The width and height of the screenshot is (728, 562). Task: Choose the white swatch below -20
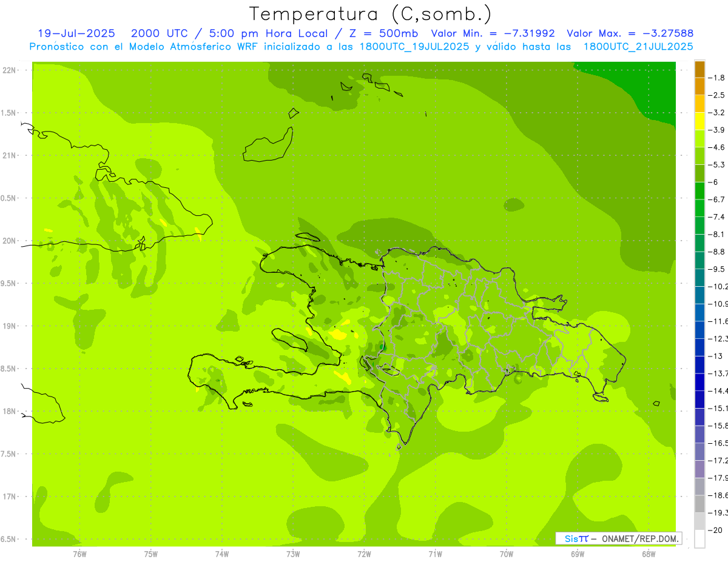tap(699, 539)
